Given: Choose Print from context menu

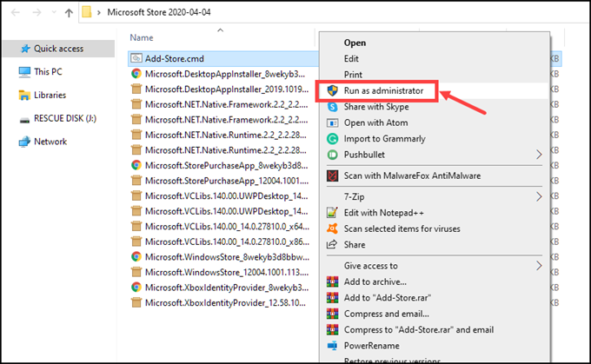Looking at the screenshot, I should [x=353, y=75].
